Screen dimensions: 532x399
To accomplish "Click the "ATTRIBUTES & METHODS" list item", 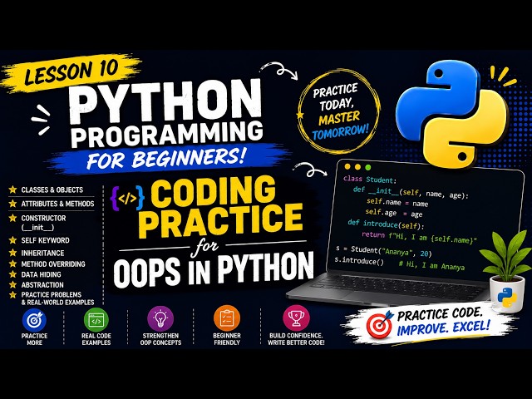I will pos(57,204).
